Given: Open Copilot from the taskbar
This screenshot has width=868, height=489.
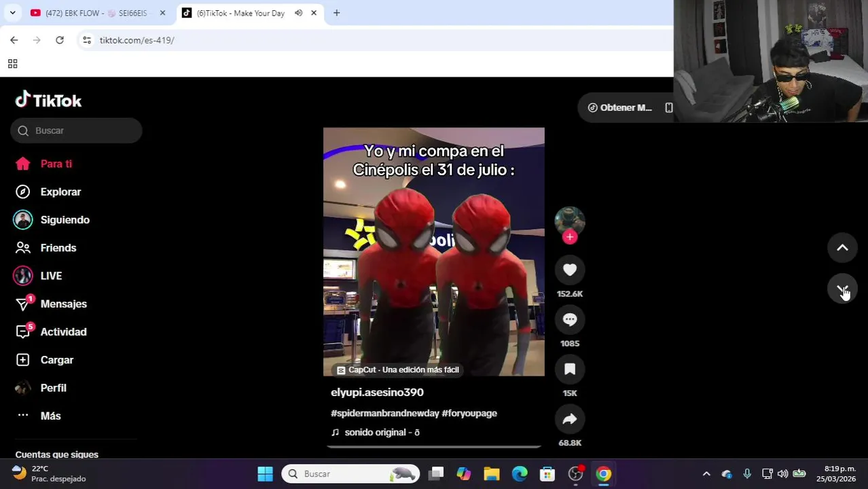Looking at the screenshot, I should tap(464, 474).
